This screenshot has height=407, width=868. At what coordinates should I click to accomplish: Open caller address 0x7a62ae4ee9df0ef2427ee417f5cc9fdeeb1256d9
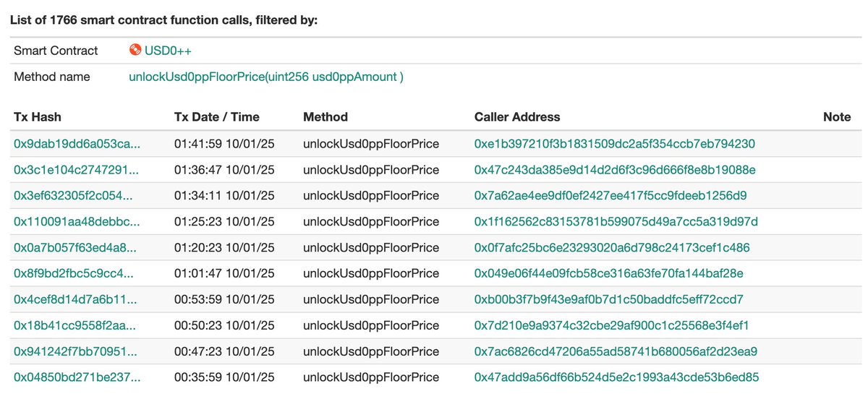click(610, 196)
